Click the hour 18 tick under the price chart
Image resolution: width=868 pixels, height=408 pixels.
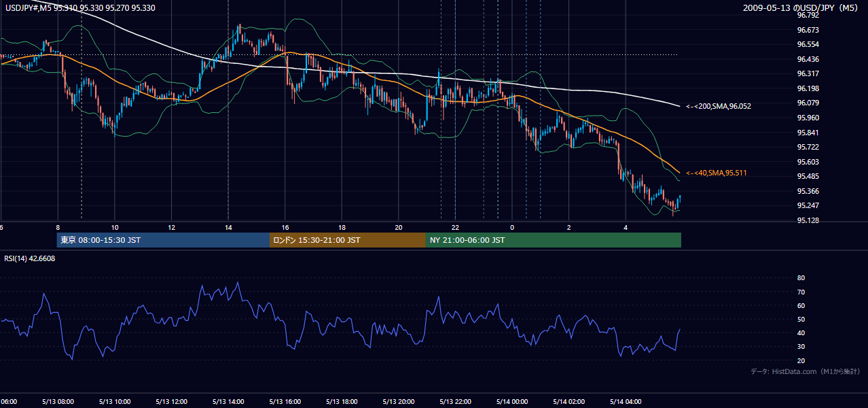tap(342, 227)
